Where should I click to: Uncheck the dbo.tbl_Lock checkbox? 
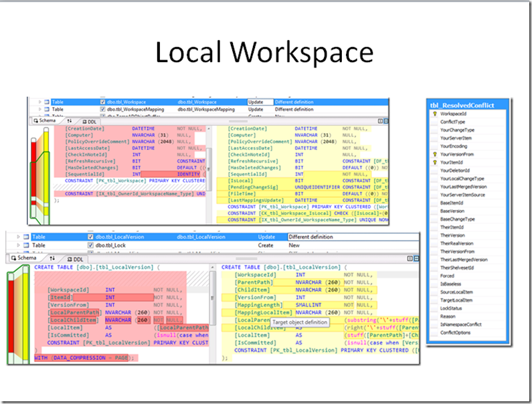(x=90, y=245)
